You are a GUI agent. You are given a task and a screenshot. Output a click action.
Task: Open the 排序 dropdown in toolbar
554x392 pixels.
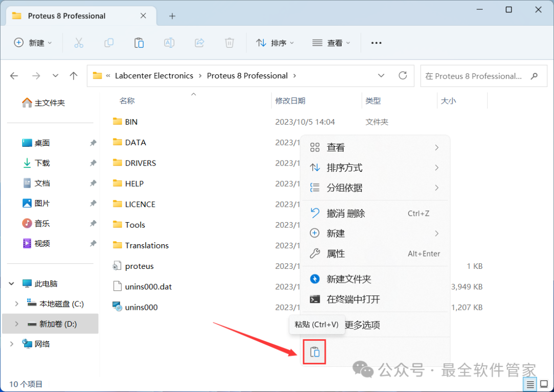tap(275, 43)
